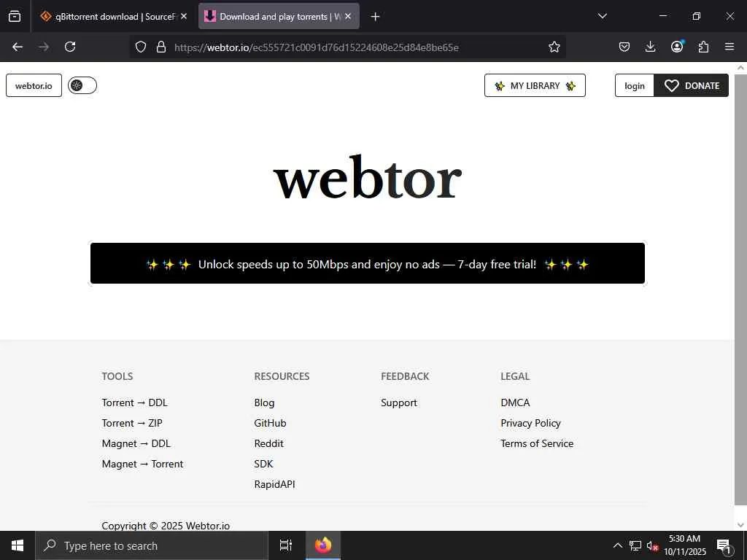Screen dimensions: 747x560
Task: Open the notification center icon
Action: 724,546
